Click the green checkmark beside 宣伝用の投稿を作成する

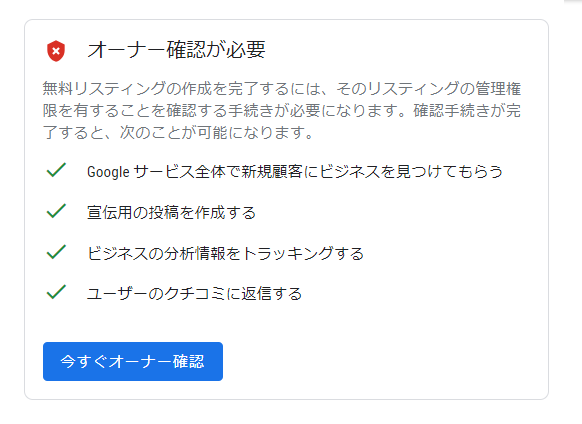point(56,211)
